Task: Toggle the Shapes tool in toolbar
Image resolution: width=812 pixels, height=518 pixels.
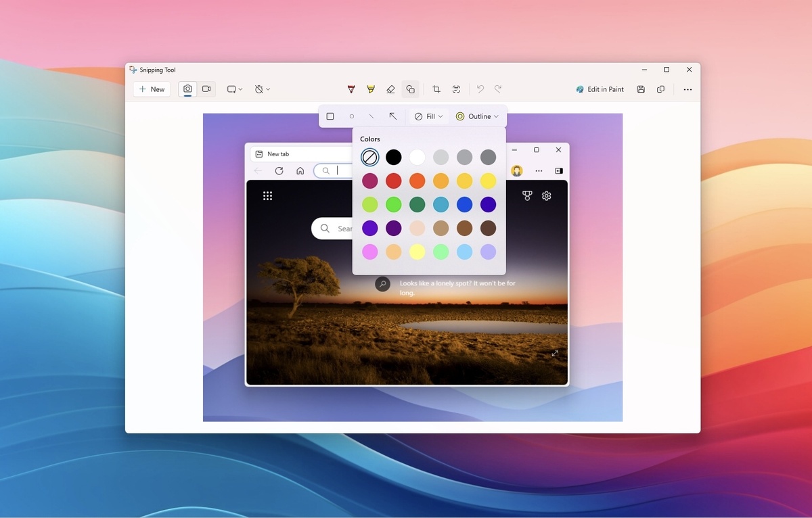Action: click(410, 89)
